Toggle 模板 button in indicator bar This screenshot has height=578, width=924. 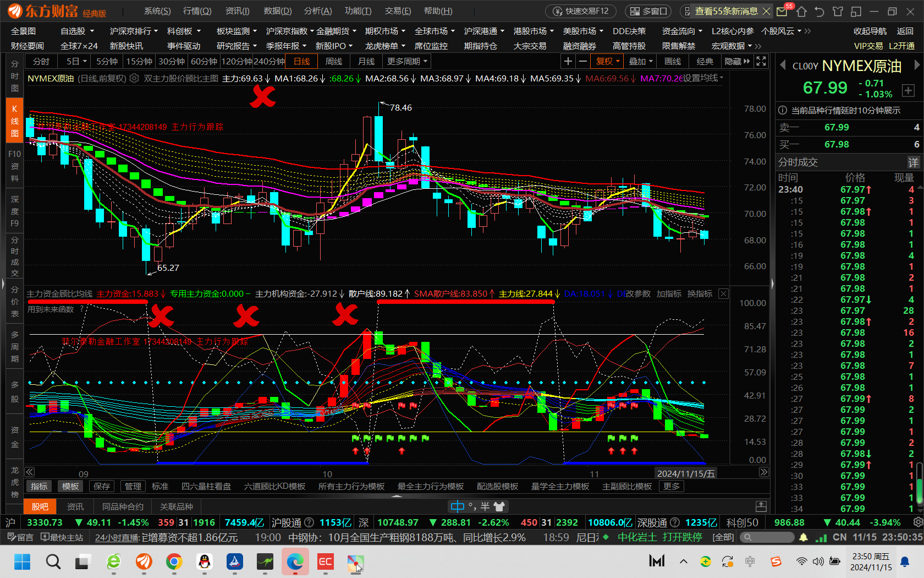[x=70, y=487]
